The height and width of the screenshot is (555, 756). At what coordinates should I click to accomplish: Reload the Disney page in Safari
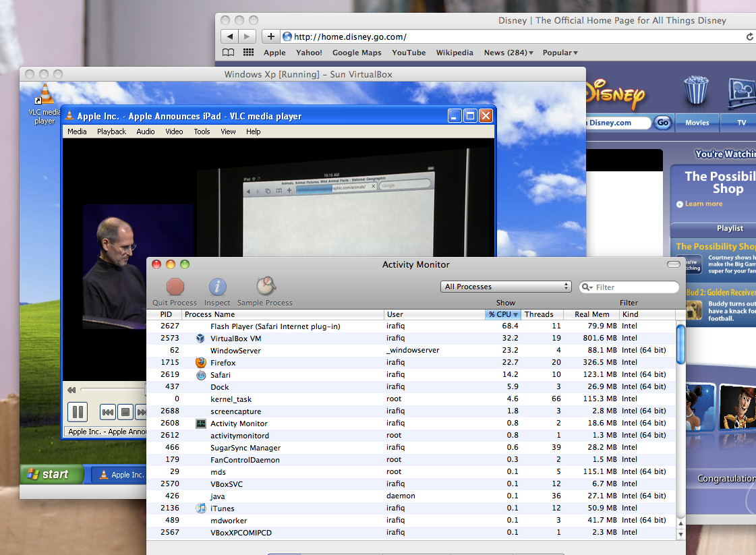[x=750, y=36]
